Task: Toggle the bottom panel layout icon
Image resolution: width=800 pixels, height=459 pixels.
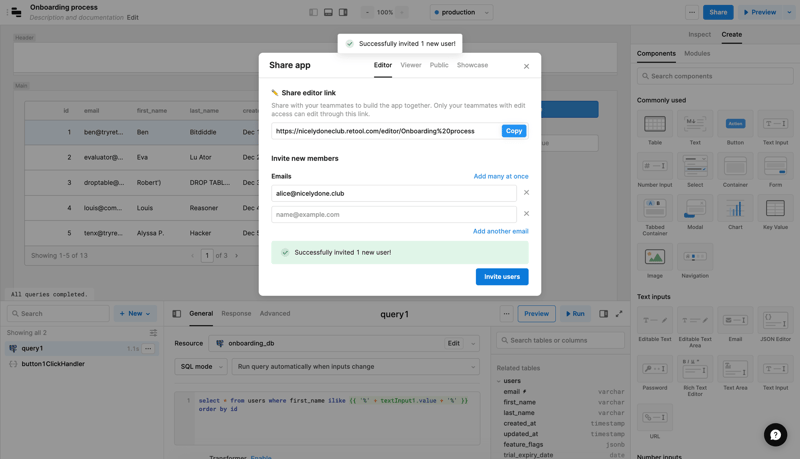Action: [x=328, y=12]
